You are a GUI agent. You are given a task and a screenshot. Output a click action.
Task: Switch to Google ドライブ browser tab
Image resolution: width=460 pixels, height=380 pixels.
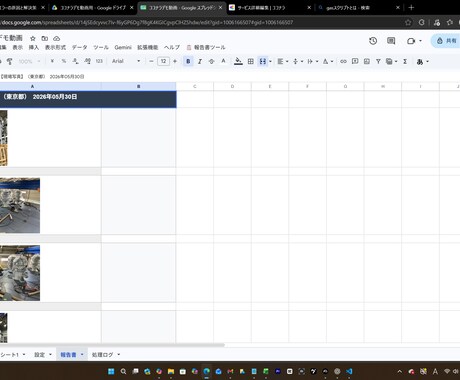pos(93,7)
